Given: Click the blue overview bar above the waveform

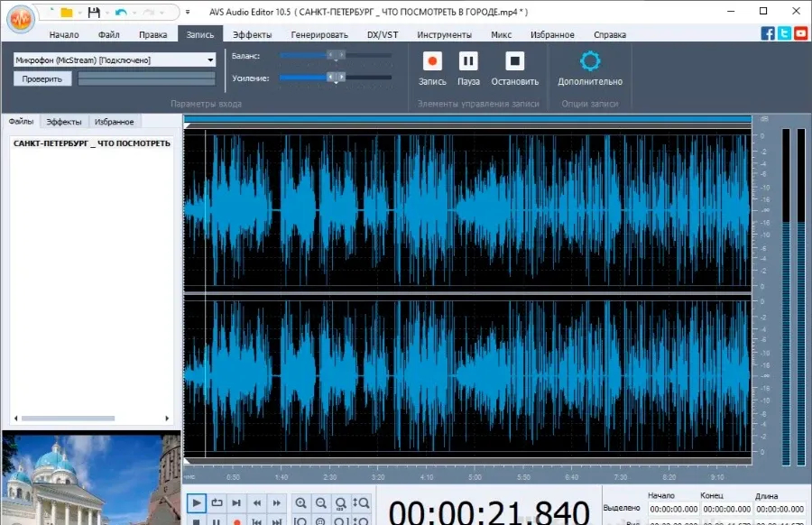Looking at the screenshot, I should point(467,120).
